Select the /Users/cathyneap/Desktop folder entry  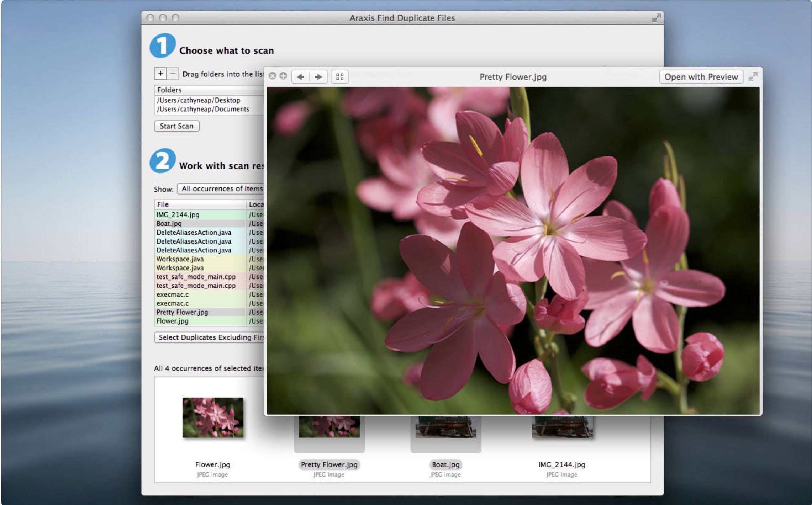199,100
